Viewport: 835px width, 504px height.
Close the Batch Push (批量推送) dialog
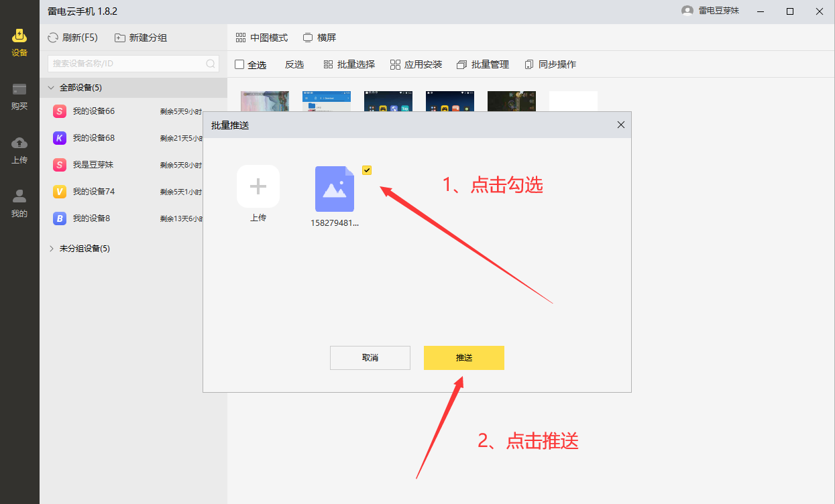point(620,125)
